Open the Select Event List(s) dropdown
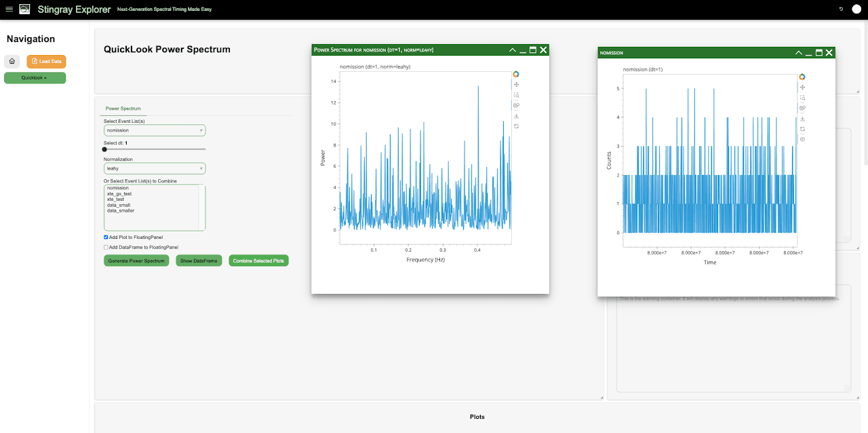 155,130
